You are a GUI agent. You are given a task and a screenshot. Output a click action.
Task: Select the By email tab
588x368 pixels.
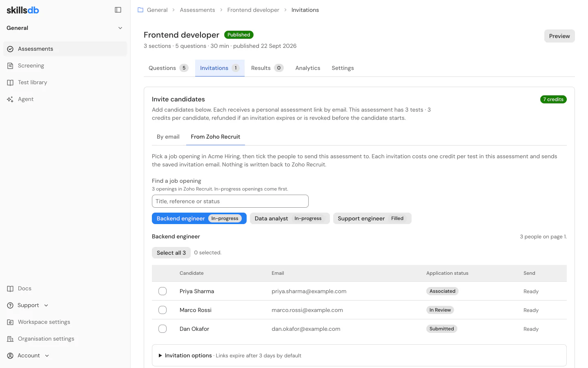coord(168,137)
